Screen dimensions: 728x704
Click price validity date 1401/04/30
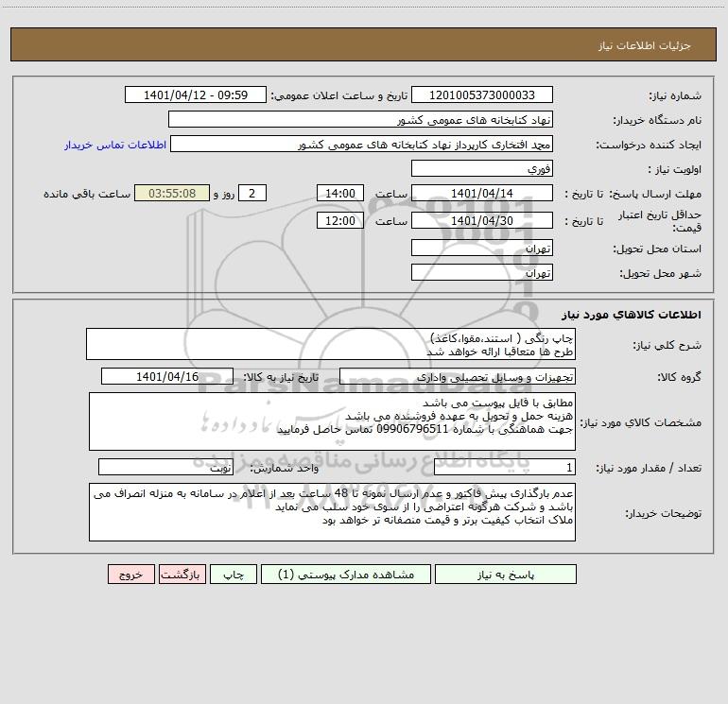click(482, 220)
